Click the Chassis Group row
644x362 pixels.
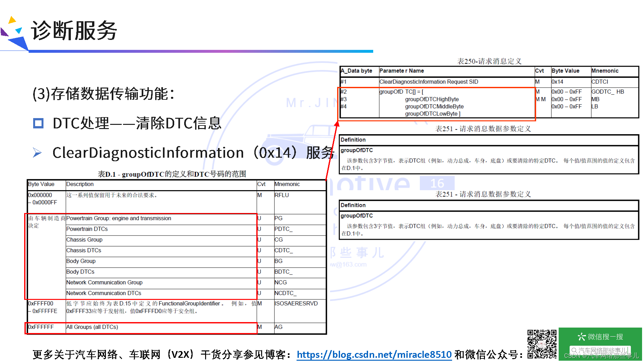click(x=84, y=240)
